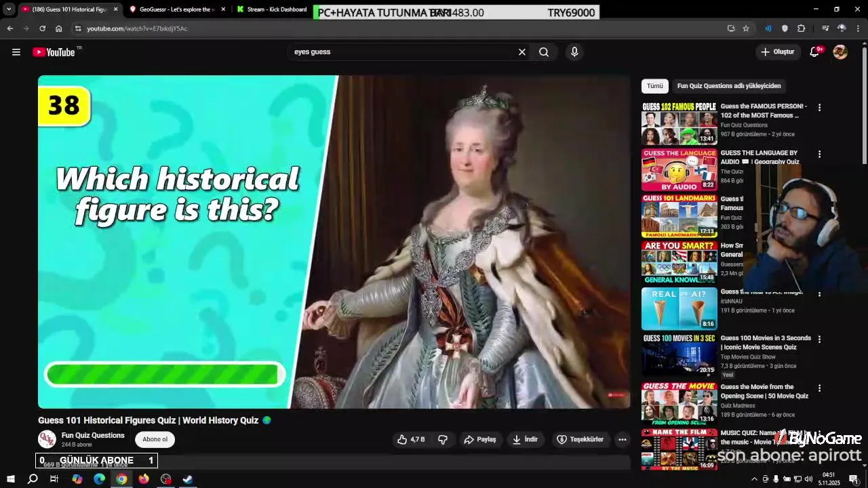
Task: Open the system volume speaker icon
Action: tap(808, 479)
